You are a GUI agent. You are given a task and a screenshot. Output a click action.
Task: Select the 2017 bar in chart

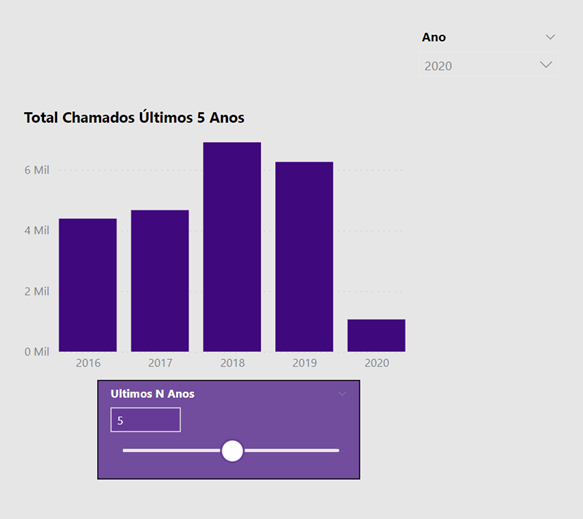(160, 281)
